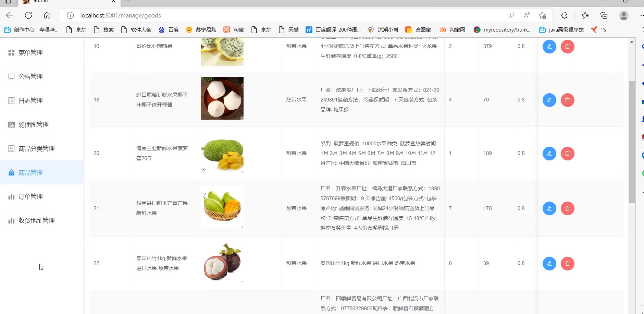644x314 pixels.
Task: Open 创作中心 - 哔哩哔哩 bookmark
Action: 31,30
